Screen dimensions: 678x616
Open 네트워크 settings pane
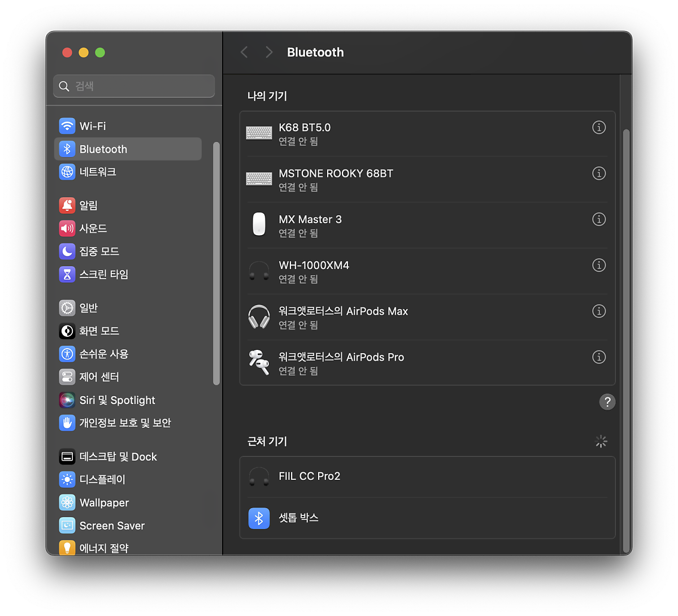[x=128, y=172]
